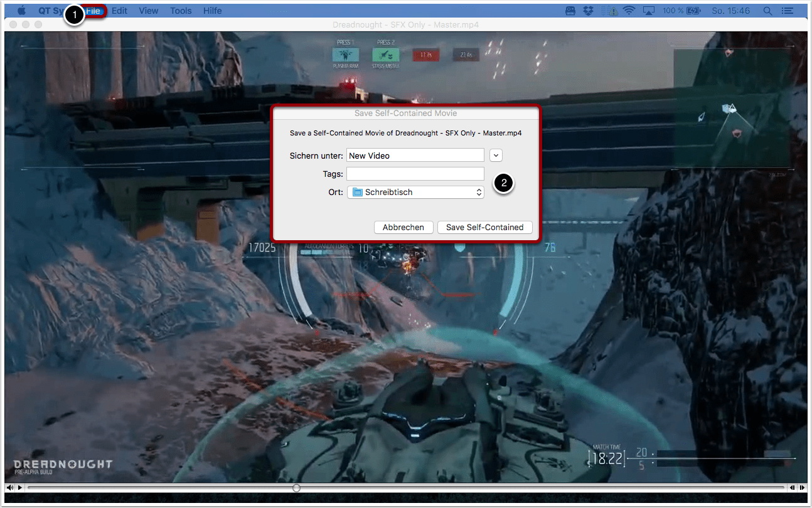Open the AirPlay display menu
The width and height of the screenshot is (812, 508).
649,11
